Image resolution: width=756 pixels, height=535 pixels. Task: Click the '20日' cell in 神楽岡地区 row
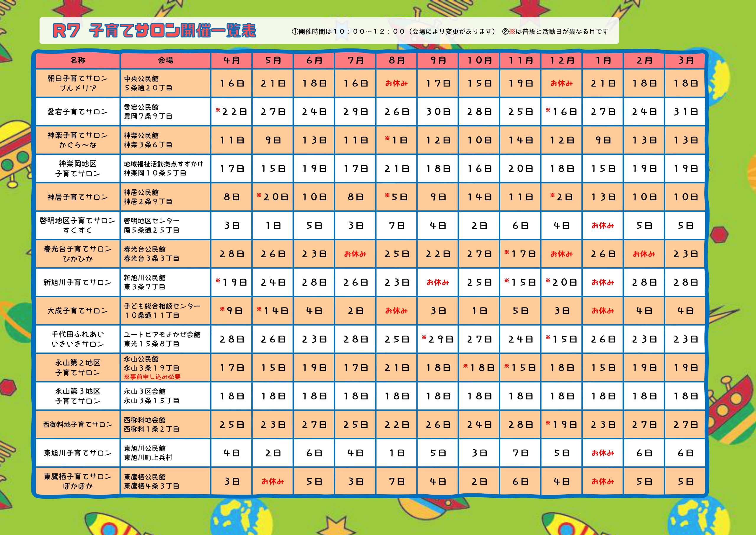click(x=520, y=168)
